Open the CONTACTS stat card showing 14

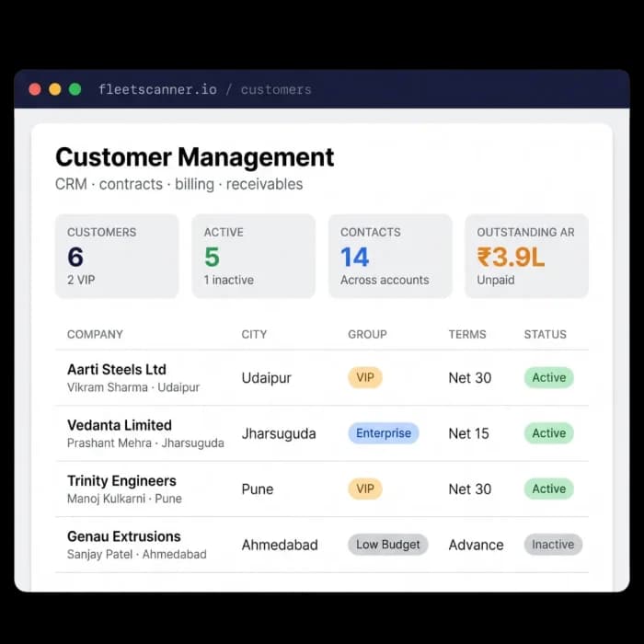point(390,256)
